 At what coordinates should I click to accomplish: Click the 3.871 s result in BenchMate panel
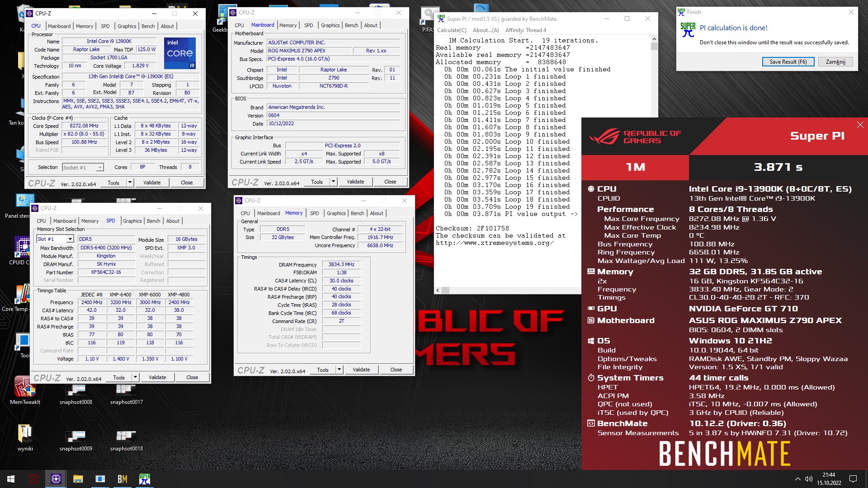(778, 167)
